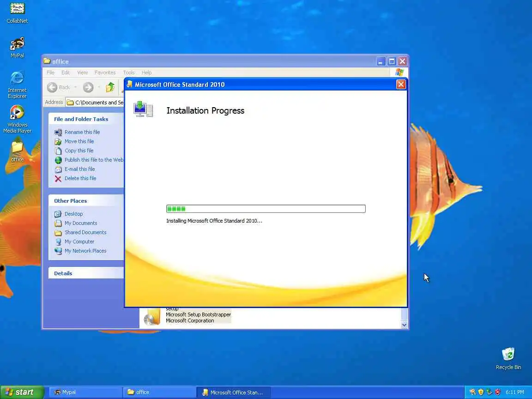Collapse the Other Places panel header
Viewport: 532px width, 399px height.
coord(86,201)
